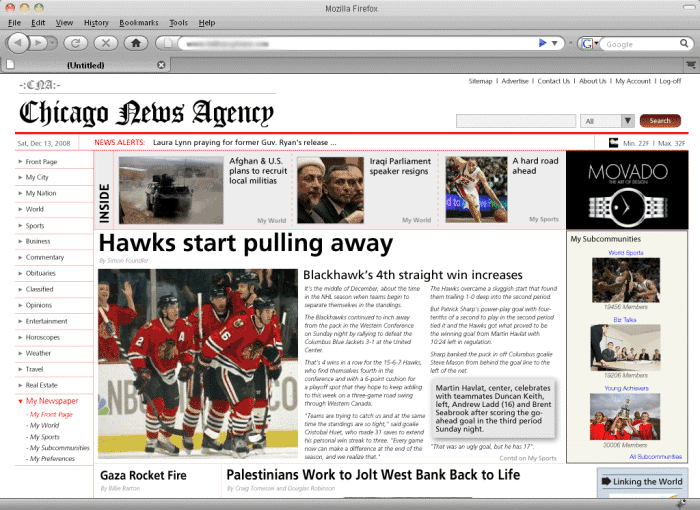This screenshot has height=510, width=700.
Task: Close the (Untitled) tab
Action: tap(161, 65)
